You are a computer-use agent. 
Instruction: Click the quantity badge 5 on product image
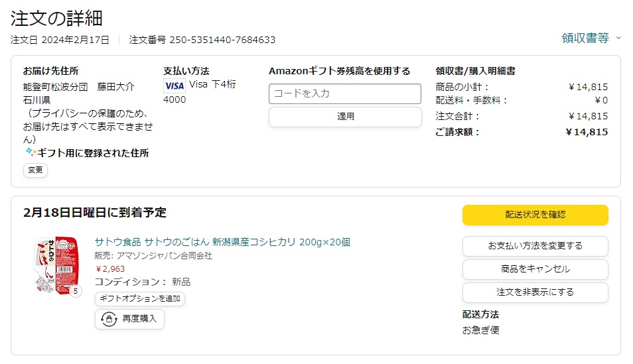point(76,291)
